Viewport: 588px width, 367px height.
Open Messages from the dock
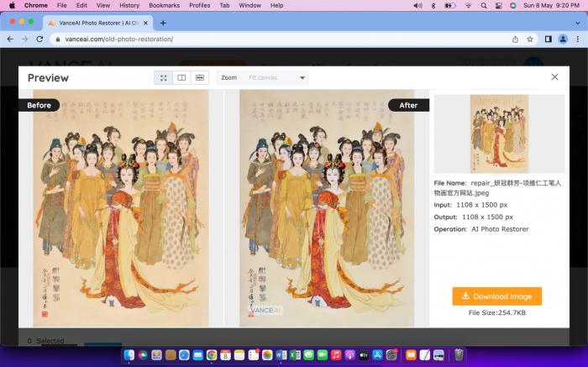click(308, 354)
